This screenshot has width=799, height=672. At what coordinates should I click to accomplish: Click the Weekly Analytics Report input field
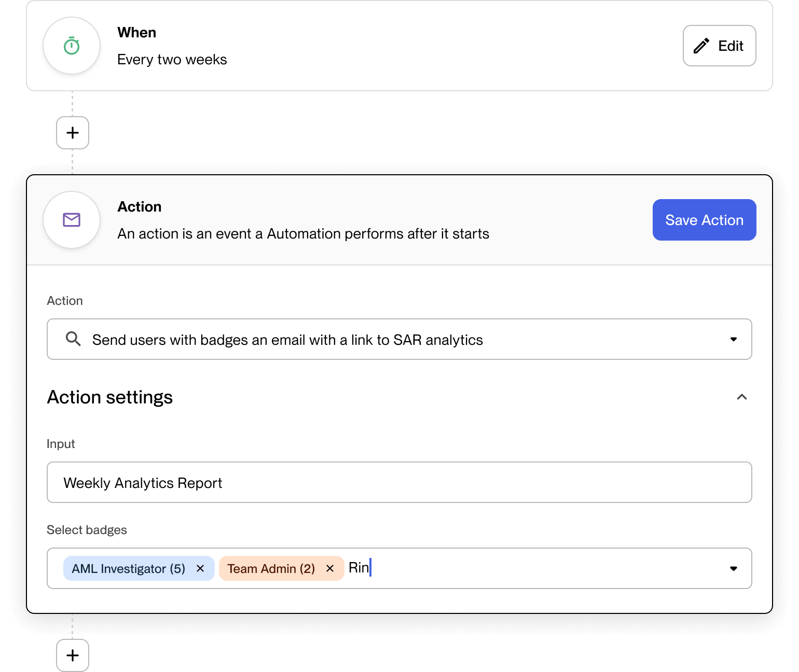click(399, 482)
